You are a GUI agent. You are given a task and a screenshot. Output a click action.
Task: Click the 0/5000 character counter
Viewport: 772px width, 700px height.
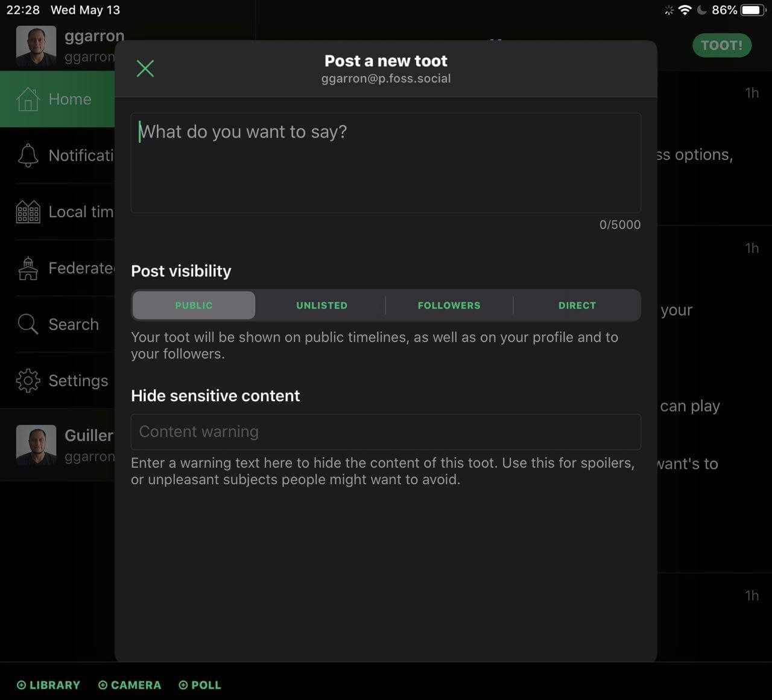click(620, 224)
